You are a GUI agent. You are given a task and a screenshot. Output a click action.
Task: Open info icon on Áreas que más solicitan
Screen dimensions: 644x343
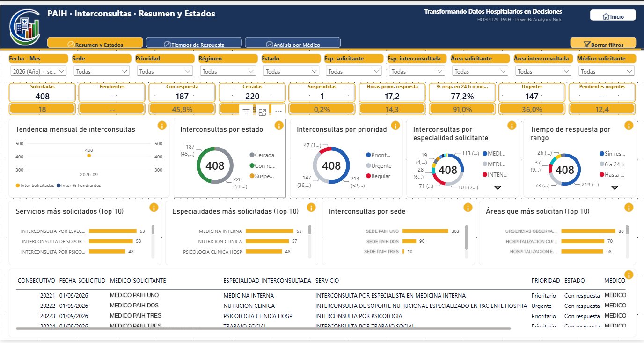pos(629,207)
